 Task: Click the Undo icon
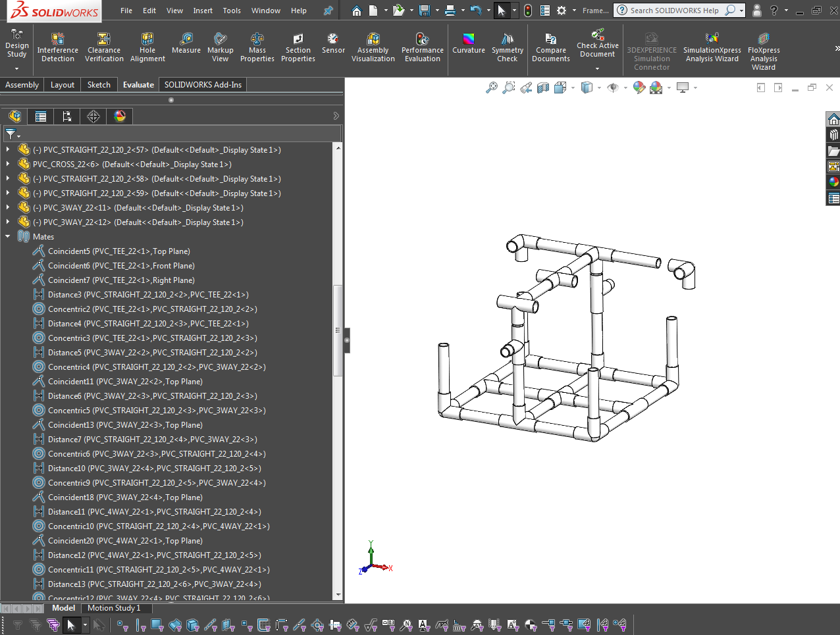tap(476, 11)
